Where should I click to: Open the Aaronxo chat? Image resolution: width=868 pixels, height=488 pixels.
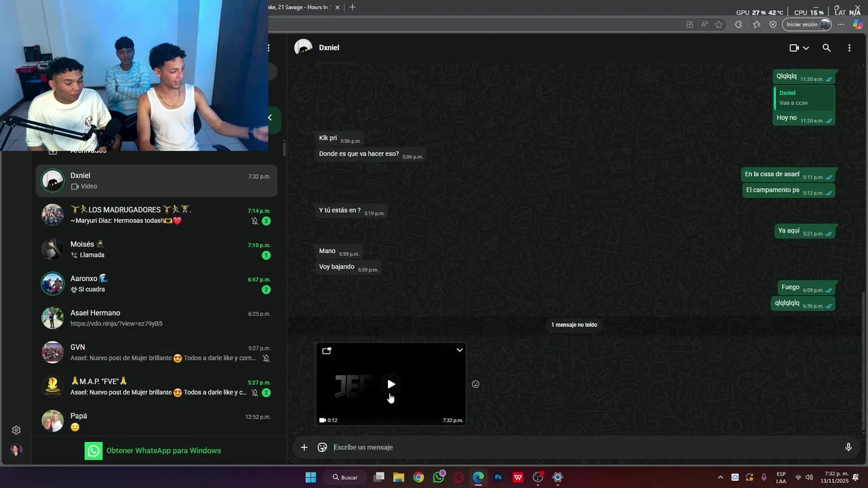coord(157,284)
